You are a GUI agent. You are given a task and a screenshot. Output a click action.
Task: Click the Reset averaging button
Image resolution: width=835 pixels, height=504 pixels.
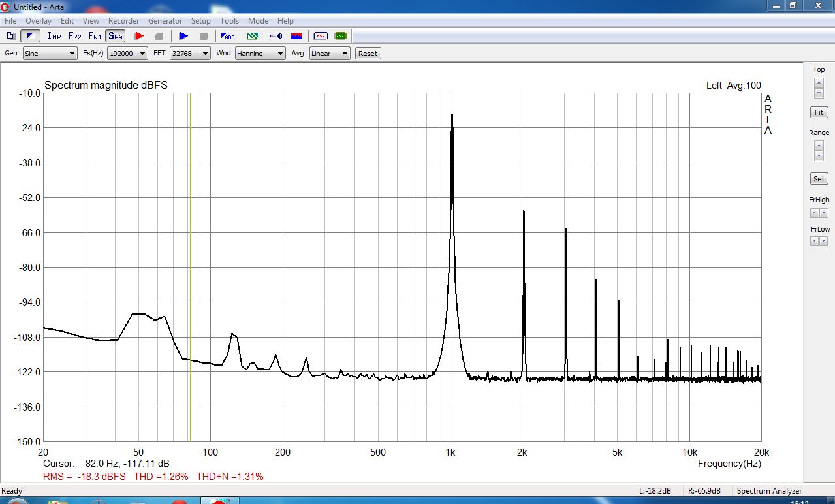(368, 54)
